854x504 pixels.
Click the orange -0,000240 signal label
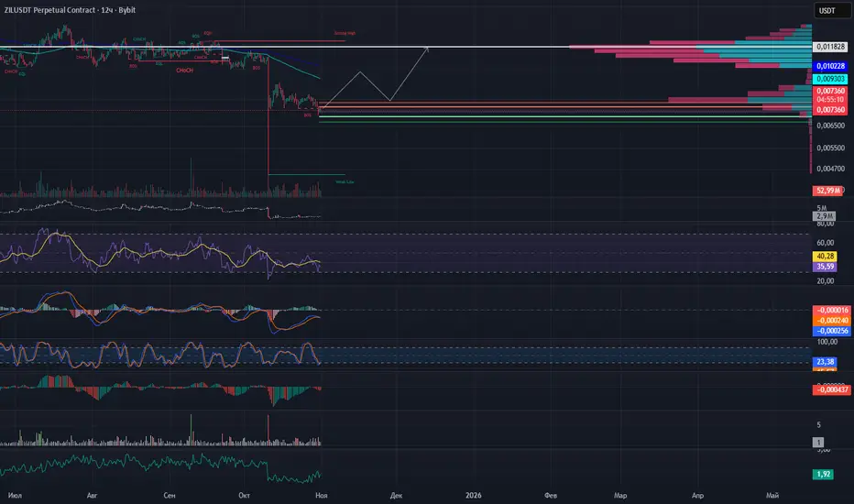pos(832,321)
